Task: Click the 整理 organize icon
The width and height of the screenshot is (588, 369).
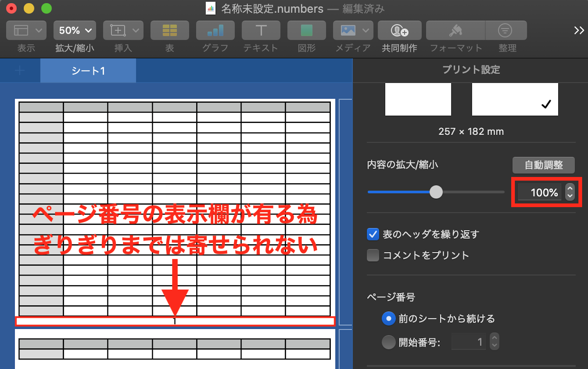Action: point(506,31)
